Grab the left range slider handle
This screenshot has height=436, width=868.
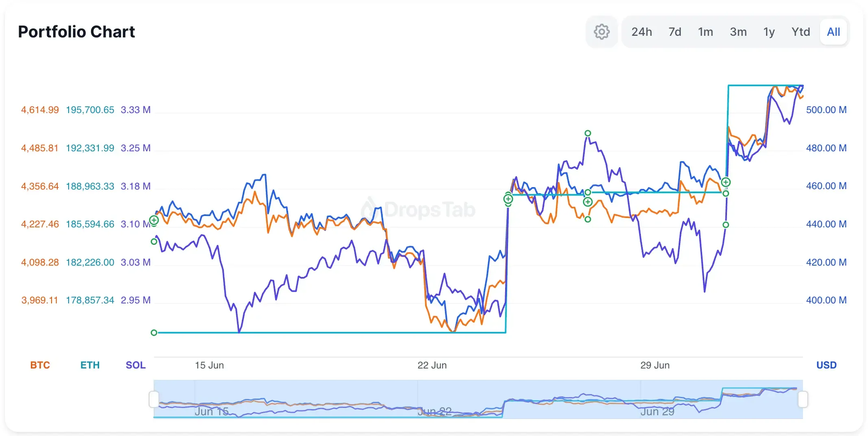coord(154,399)
